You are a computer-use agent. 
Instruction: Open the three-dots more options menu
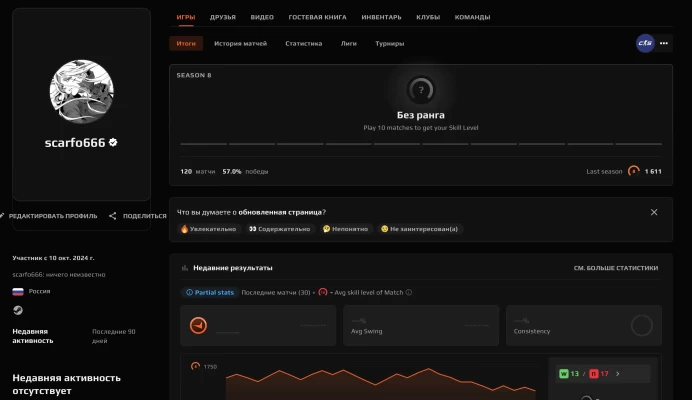point(664,43)
